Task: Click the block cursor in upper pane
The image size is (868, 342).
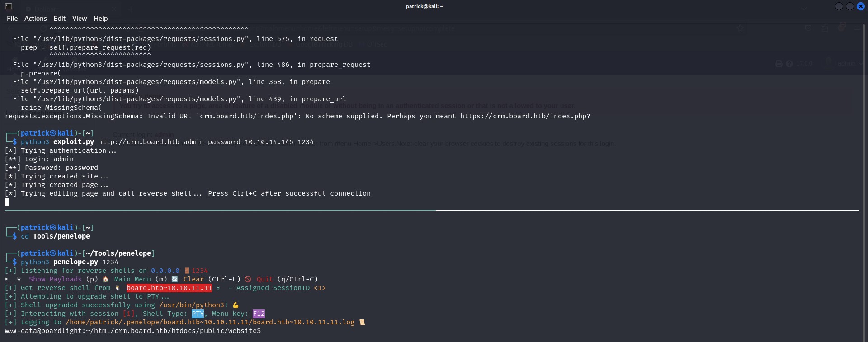Action: click(7, 202)
